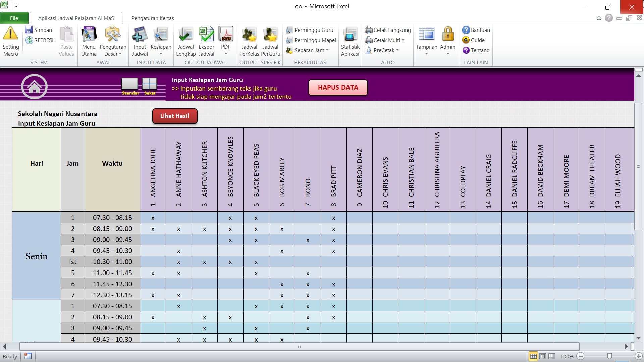Click the Lihat Hasil button
The image size is (644, 362).
click(174, 116)
